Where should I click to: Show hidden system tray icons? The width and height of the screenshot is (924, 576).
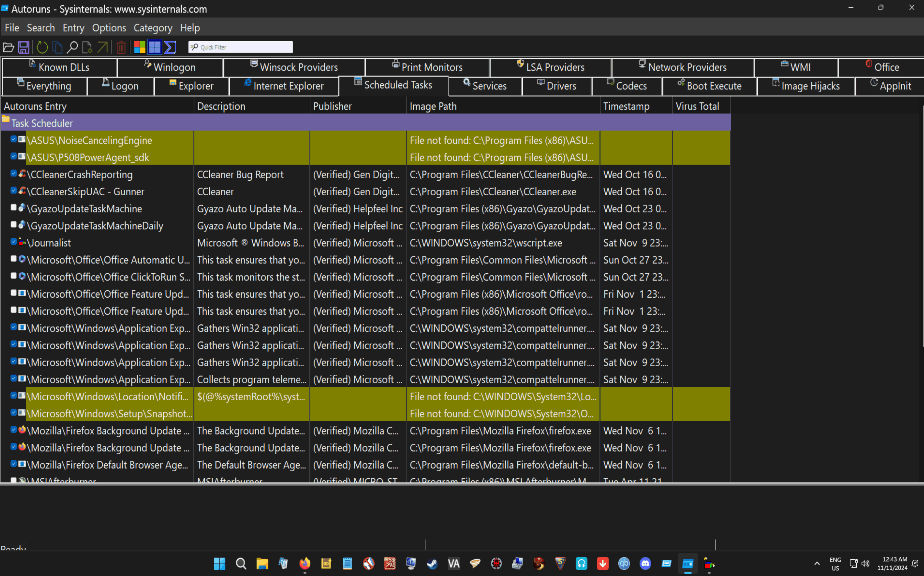click(817, 563)
